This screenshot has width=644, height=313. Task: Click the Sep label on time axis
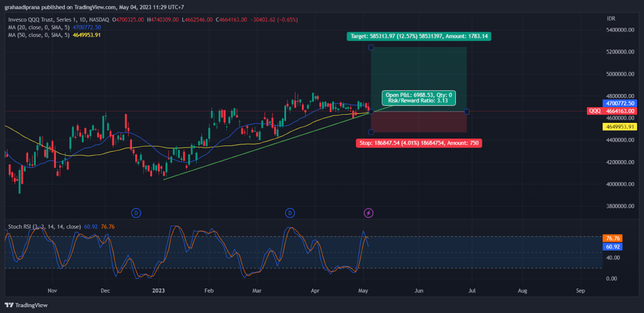tap(580, 290)
